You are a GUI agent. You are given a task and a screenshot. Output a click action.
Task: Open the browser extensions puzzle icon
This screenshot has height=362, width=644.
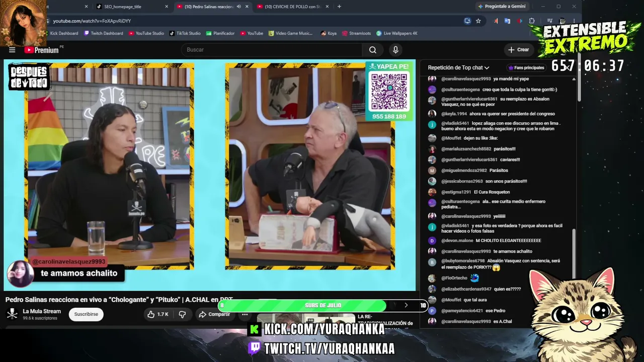532,21
